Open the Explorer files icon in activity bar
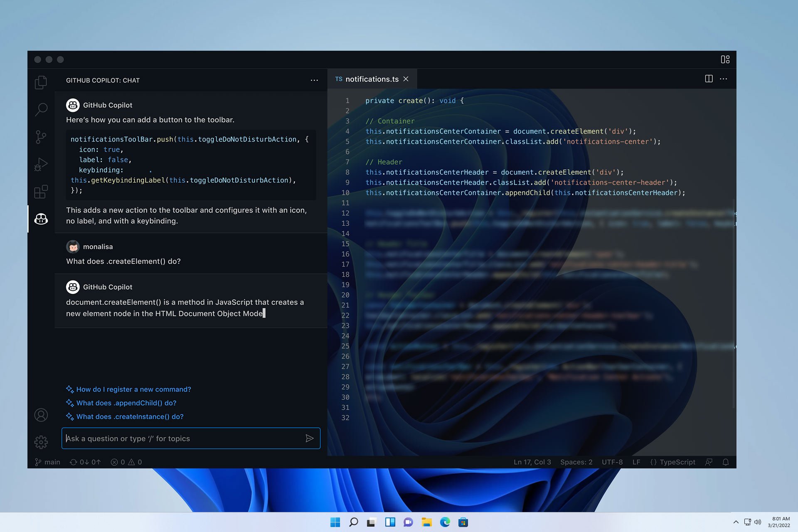The image size is (798, 532). pos(41,82)
